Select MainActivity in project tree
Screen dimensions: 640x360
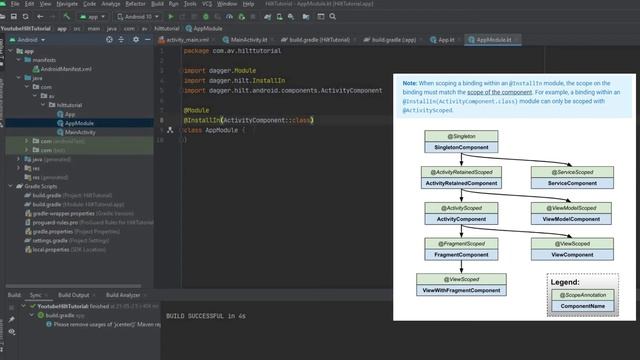click(x=76, y=132)
